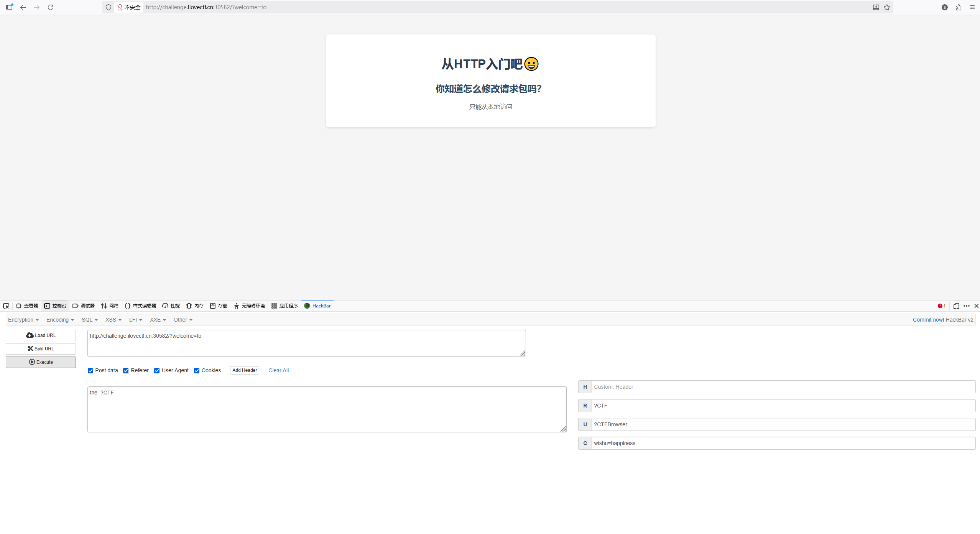Open the browser hamburger menu
The image size is (980, 534).
pos(972,7)
